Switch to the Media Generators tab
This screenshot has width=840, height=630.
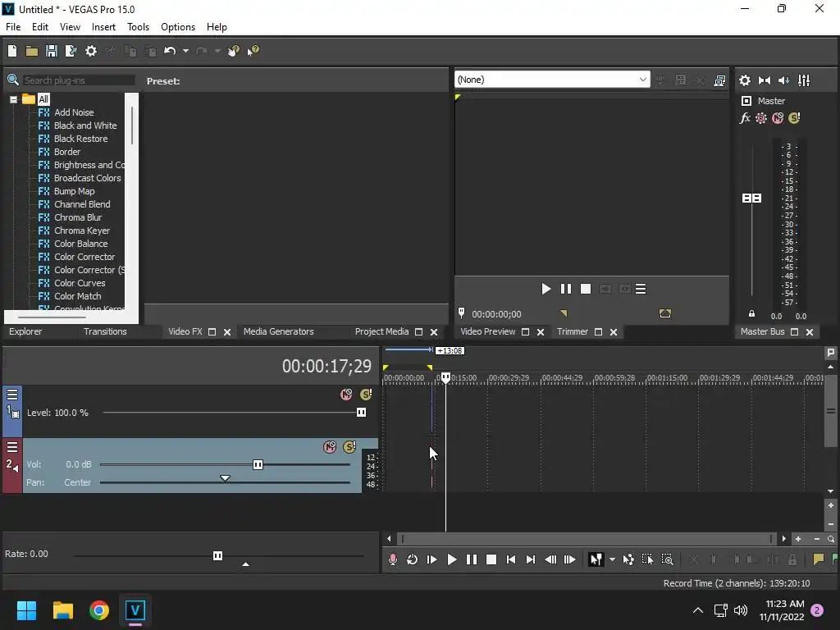point(279,331)
